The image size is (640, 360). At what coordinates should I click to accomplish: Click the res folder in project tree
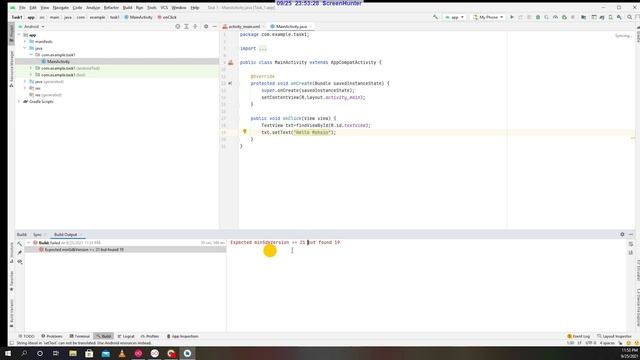38,88
